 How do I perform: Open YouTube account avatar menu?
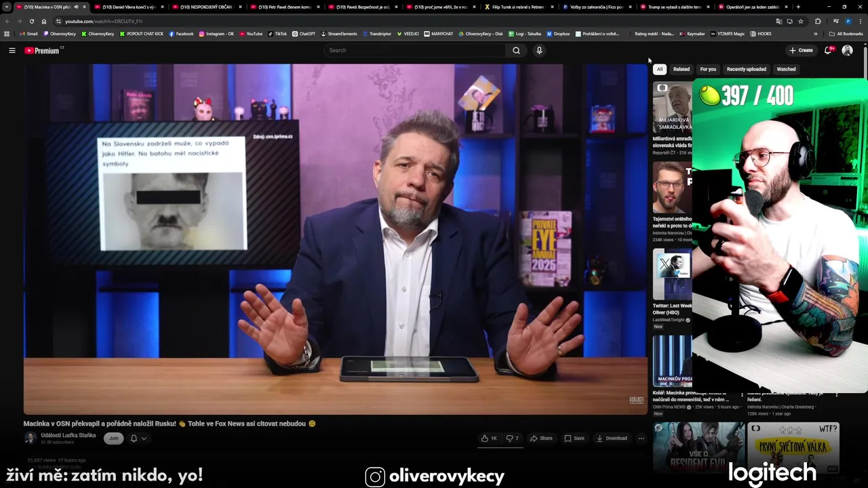pos(847,50)
